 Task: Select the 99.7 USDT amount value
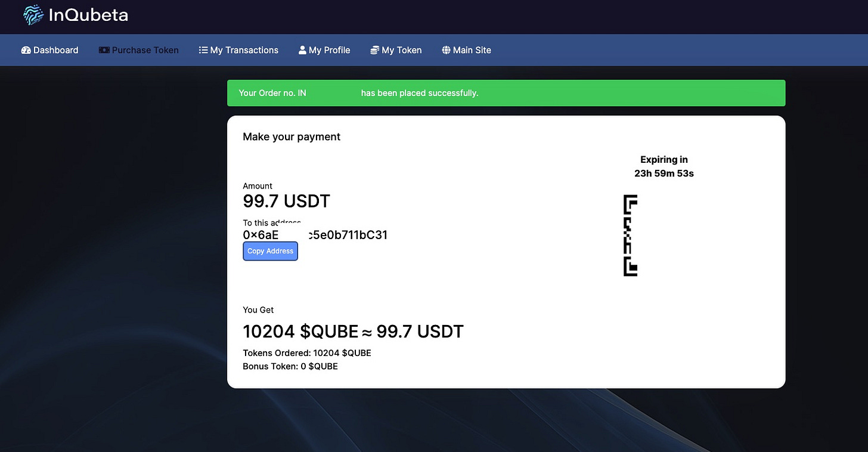point(287,201)
